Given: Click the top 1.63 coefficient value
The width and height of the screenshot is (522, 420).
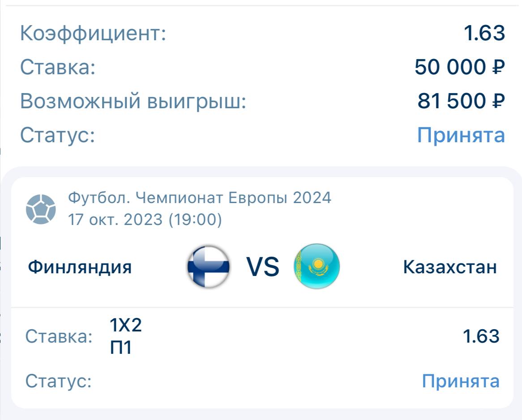Looking at the screenshot, I should [484, 34].
